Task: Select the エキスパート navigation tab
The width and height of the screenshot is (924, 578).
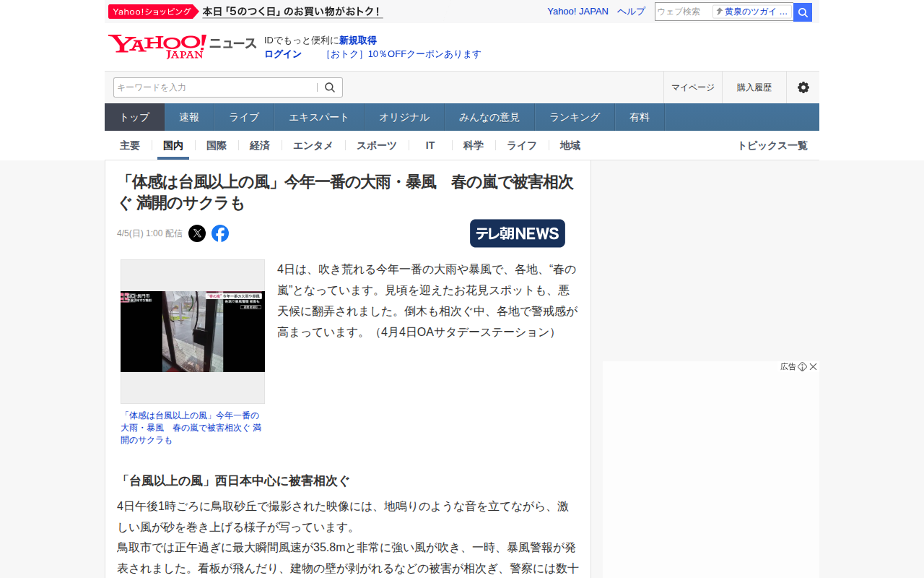Action: click(x=319, y=117)
